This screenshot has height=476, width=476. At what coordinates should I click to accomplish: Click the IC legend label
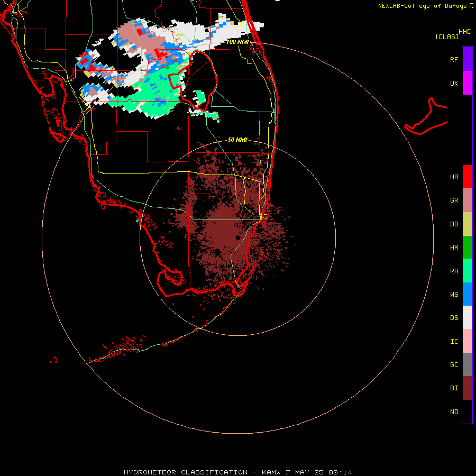454,342
